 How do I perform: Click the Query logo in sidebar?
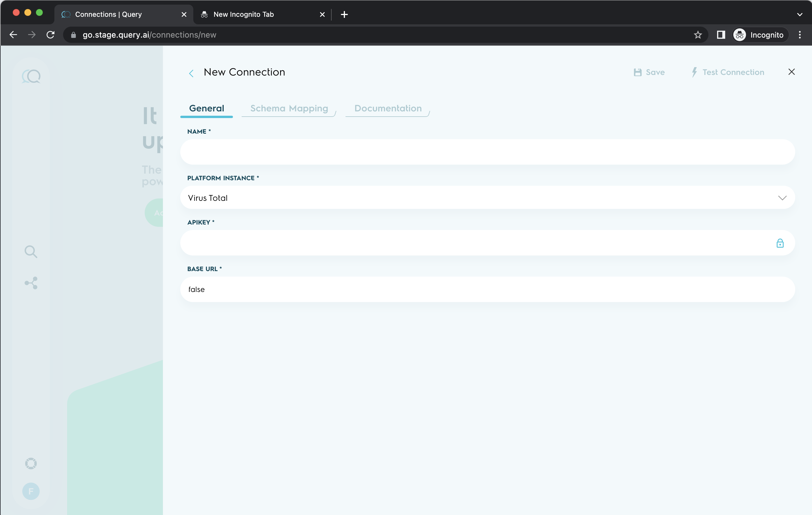[31, 76]
